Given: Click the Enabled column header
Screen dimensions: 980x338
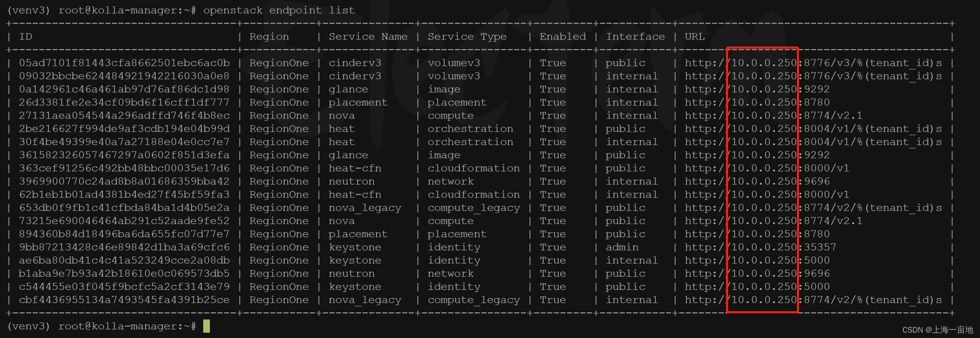Looking at the screenshot, I should [562, 37].
